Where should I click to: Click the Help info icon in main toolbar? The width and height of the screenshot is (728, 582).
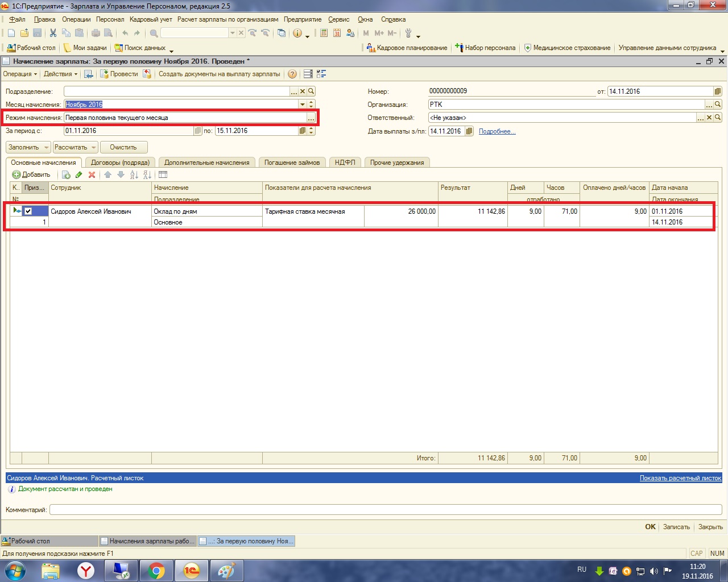(x=297, y=33)
